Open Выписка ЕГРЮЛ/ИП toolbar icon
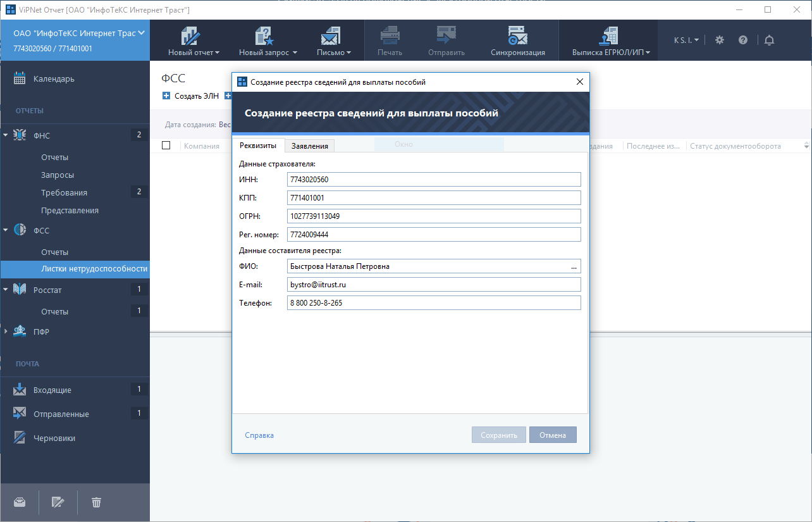Viewport: 812px width, 522px height. tap(610, 37)
